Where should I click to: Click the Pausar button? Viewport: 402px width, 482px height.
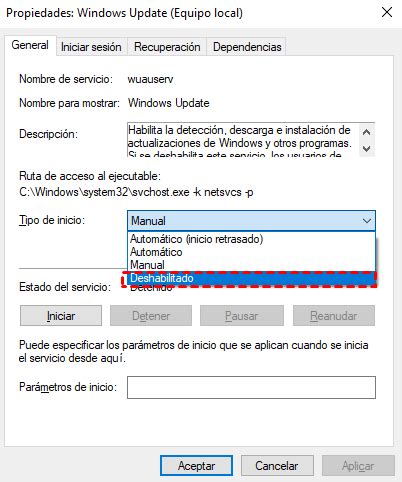coord(242,316)
